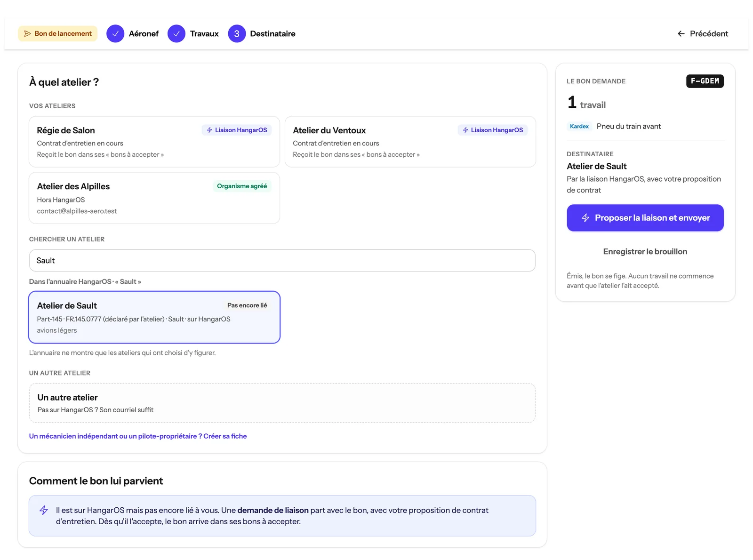Image resolution: width=753 pixels, height=560 pixels.
Task: Click the Pneu du train avant work item
Action: [629, 126]
